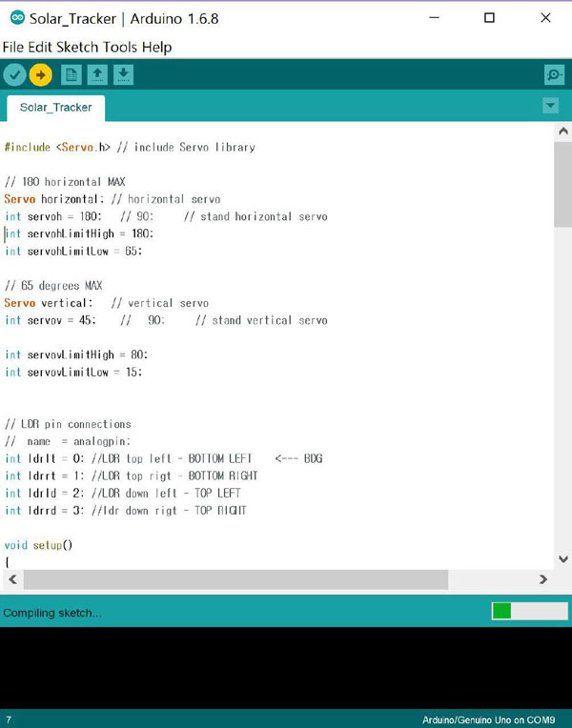Image resolution: width=572 pixels, height=728 pixels.
Task: Open the Help menu
Action: [x=156, y=48]
